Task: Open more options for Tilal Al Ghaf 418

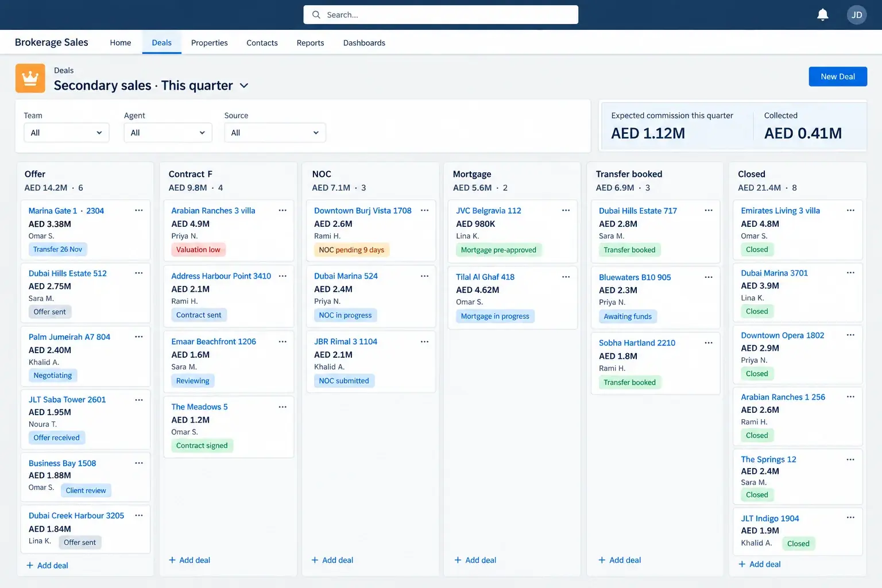Action: [566, 277]
